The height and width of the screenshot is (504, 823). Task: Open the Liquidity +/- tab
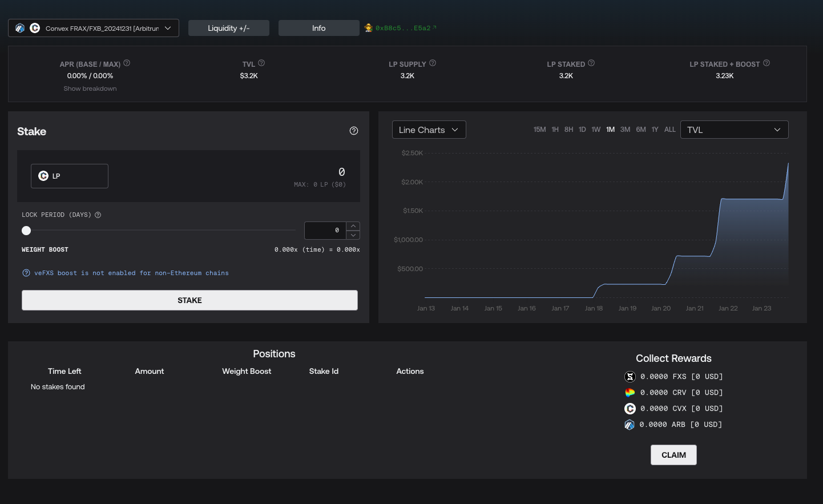click(x=228, y=28)
